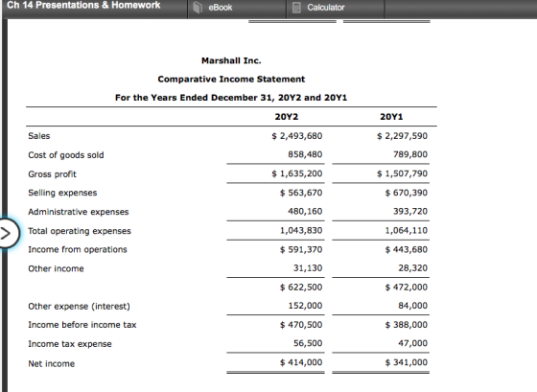The height and width of the screenshot is (392, 537).
Task: Click the 20Y1 column header
Action: coord(391,117)
